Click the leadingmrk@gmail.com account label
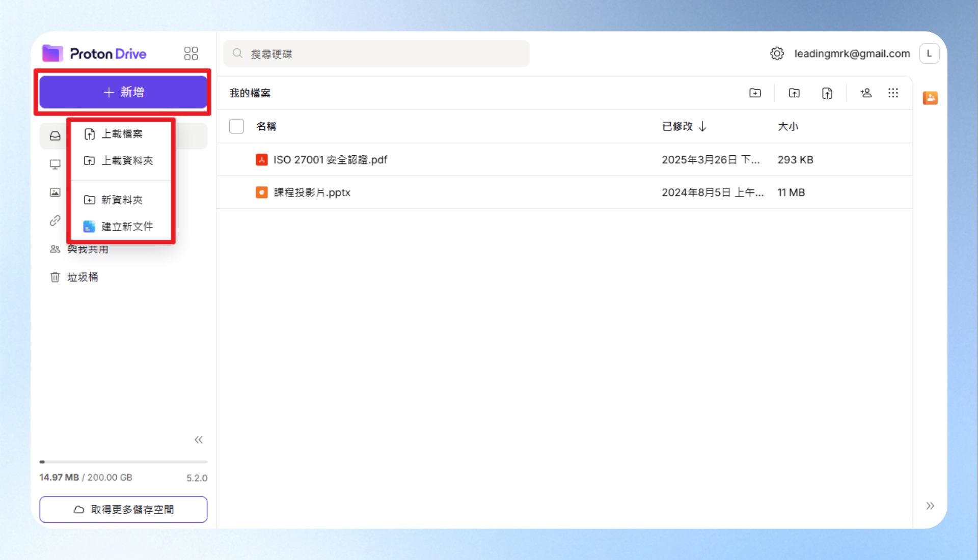978x560 pixels. (852, 53)
